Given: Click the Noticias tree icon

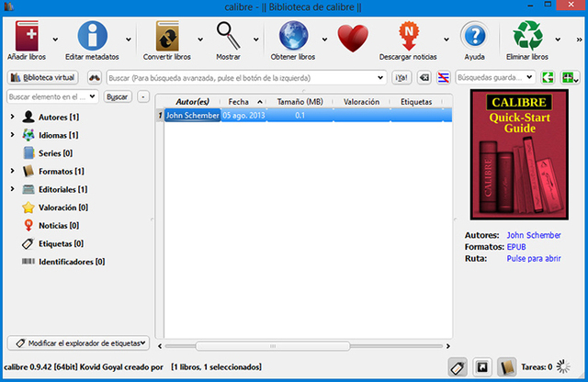Looking at the screenshot, I should coord(28,225).
